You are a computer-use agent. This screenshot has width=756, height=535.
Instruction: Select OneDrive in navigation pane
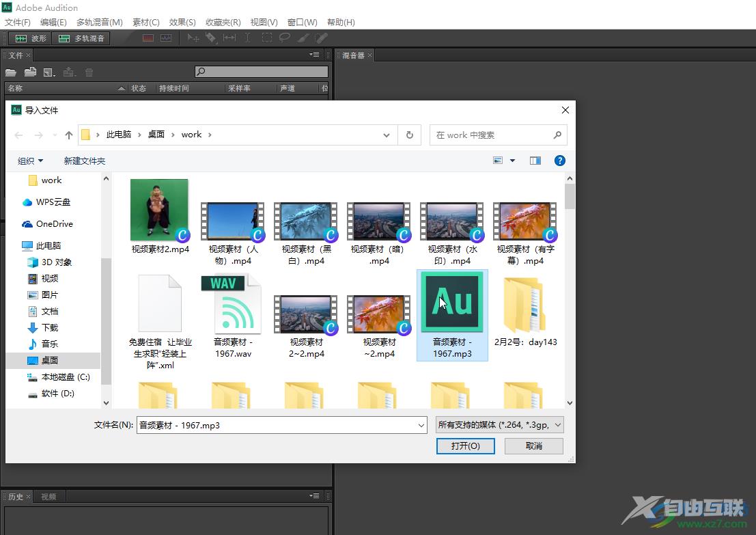tap(47, 224)
